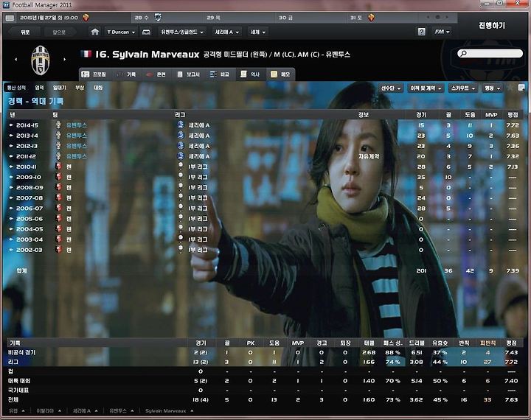
Task: Open the help question-mark icon
Action: (421, 32)
